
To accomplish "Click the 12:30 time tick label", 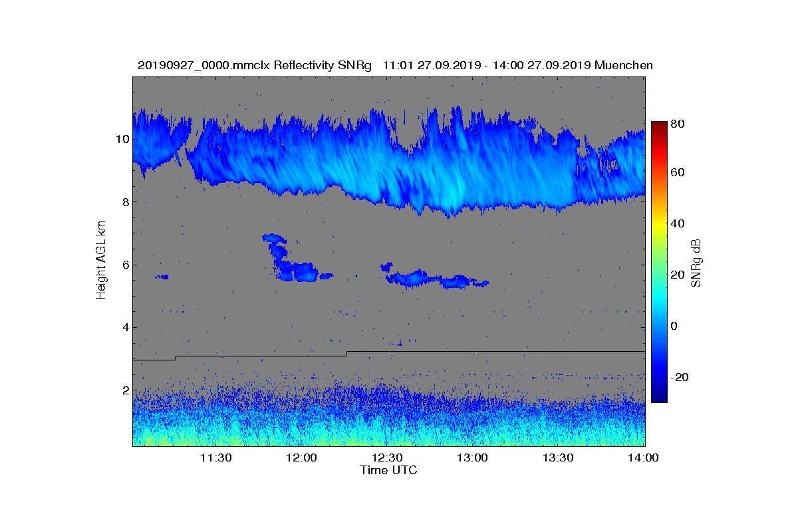I will tap(387, 458).
